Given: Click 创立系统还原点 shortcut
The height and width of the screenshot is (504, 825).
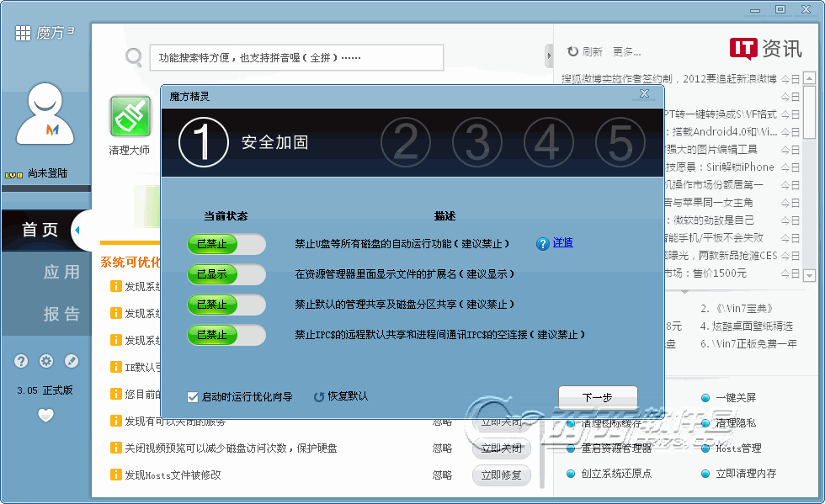Looking at the screenshot, I should [x=616, y=474].
